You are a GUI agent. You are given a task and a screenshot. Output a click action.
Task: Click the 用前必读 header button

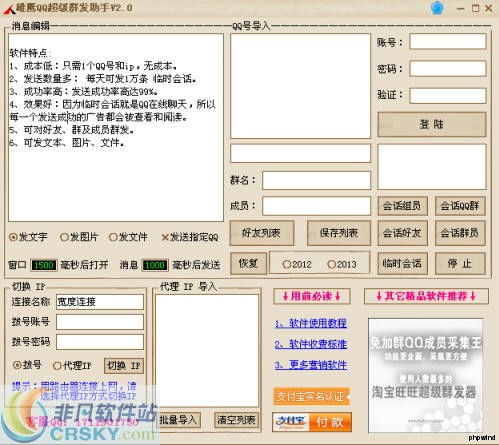tap(312, 296)
